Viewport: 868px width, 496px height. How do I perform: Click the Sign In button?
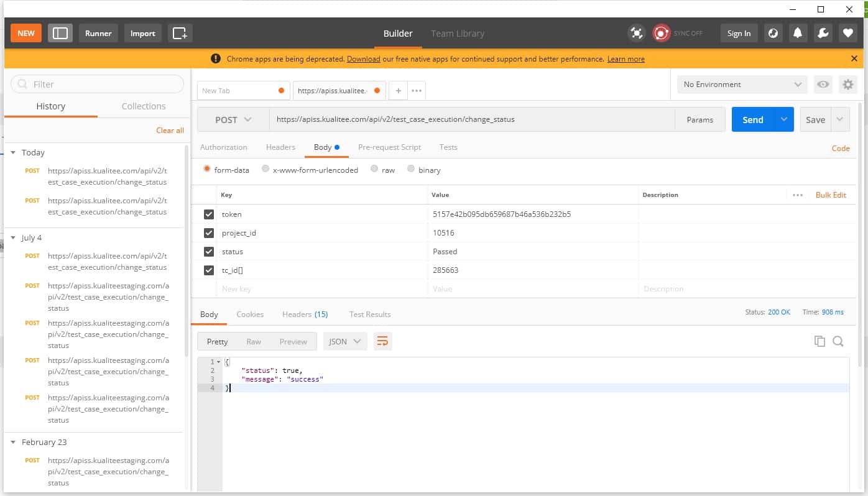[739, 33]
